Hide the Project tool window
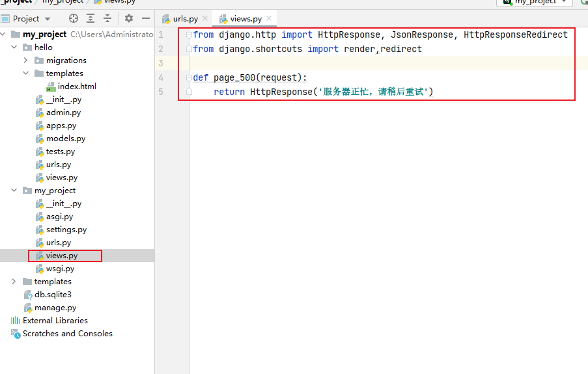The height and width of the screenshot is (374, 588). click(146, 18)
